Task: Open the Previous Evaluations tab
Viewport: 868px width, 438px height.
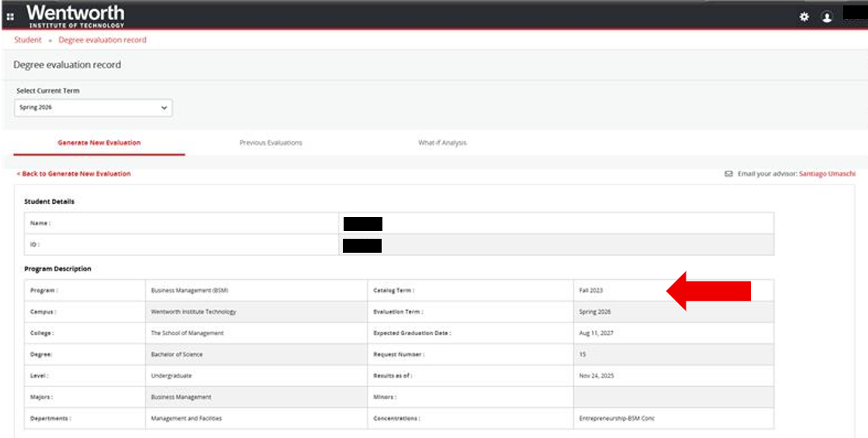Action: pos(271,143)
